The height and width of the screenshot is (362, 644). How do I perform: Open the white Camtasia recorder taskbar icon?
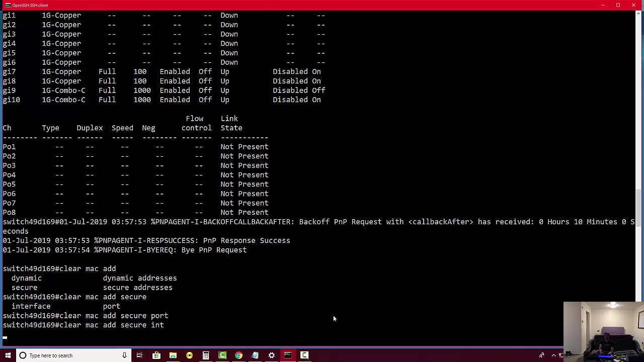(304, 355)
